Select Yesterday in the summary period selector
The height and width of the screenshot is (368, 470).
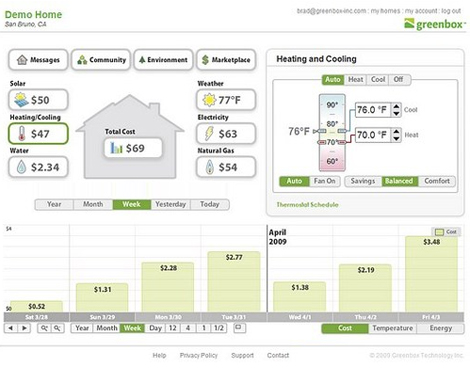(171, 204)
